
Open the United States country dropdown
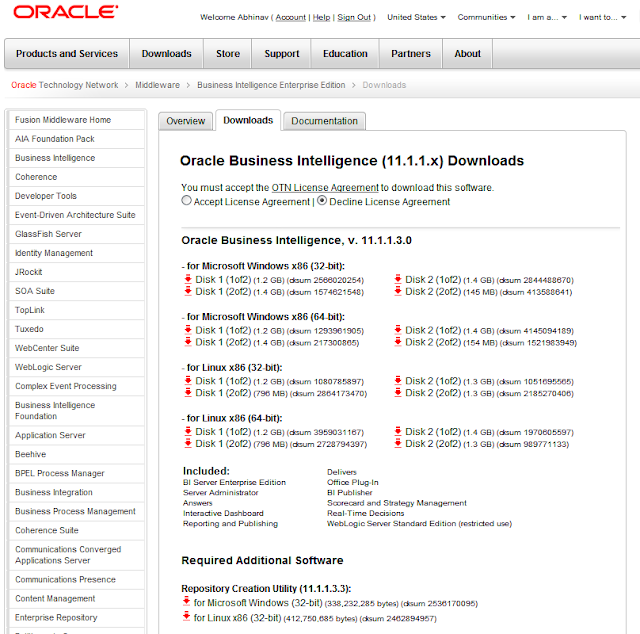point(416,17)
